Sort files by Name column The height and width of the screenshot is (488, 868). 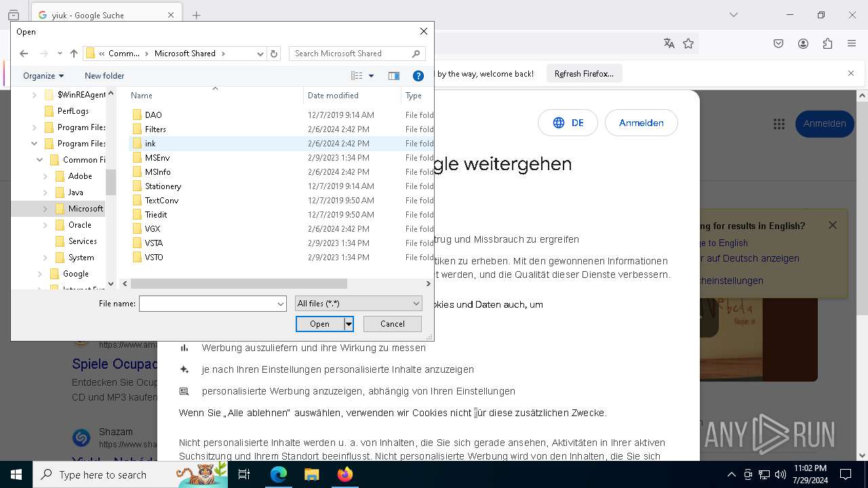pyautogui.click(x=215, y=96)
